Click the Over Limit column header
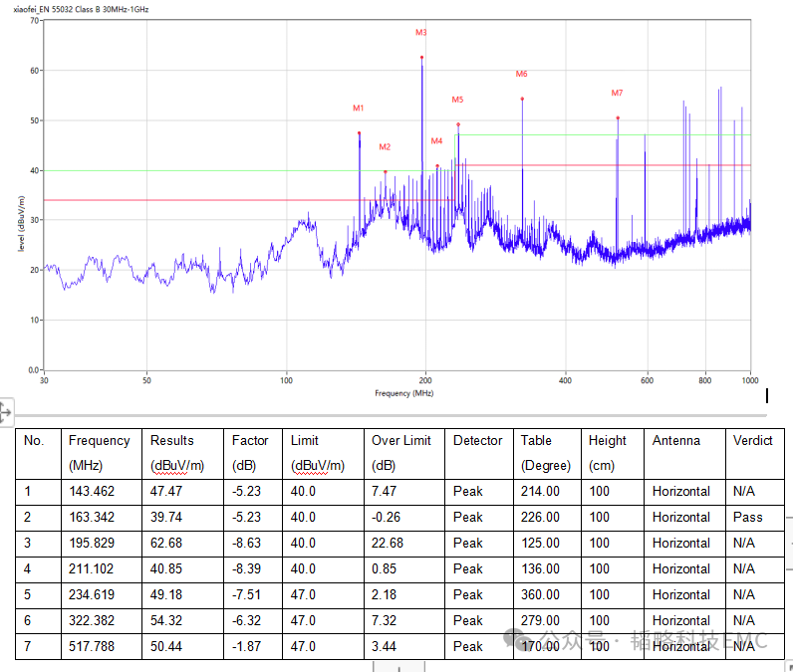Screen dimensions: 793x672 pos(401,453)
